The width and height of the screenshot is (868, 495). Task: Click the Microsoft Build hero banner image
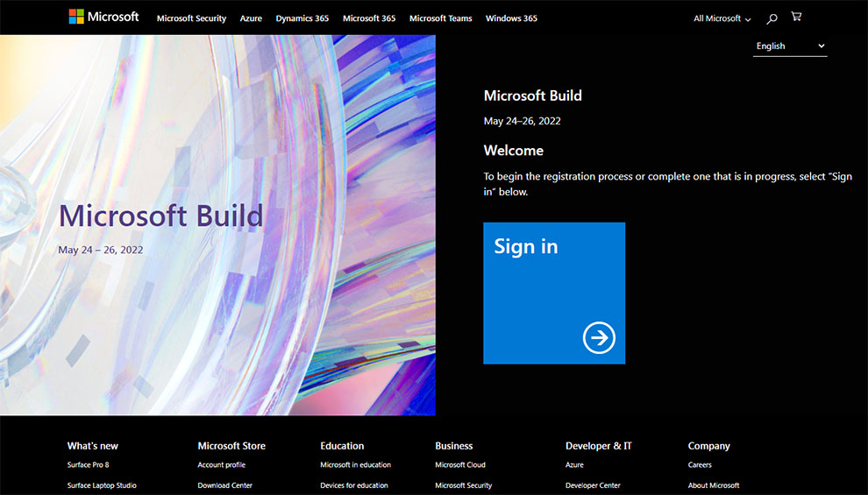(x=217, y=225)
